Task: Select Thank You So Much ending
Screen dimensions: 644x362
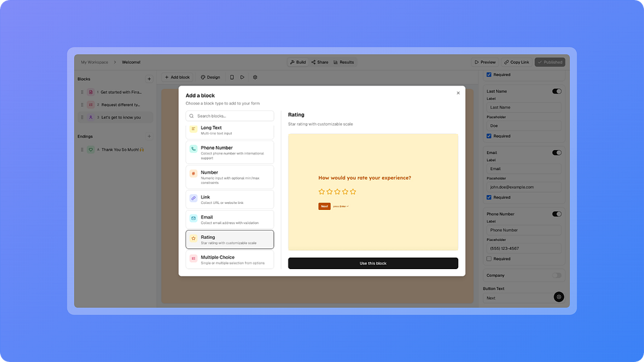Action: 115,150
